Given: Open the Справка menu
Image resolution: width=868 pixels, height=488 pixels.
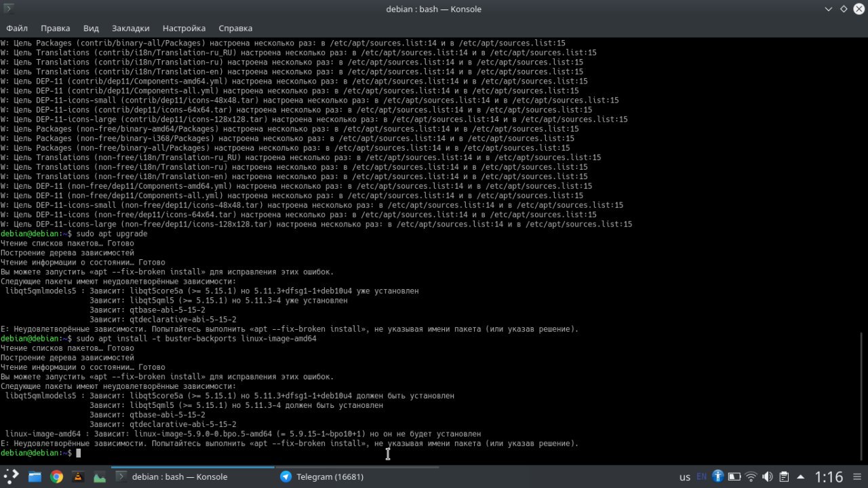Looking at the screenshot, I should coord(235,28).
